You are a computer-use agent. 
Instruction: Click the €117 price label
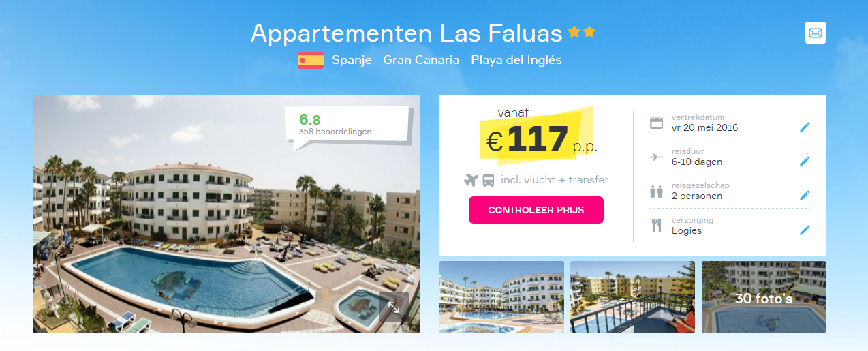coord(528,140)
